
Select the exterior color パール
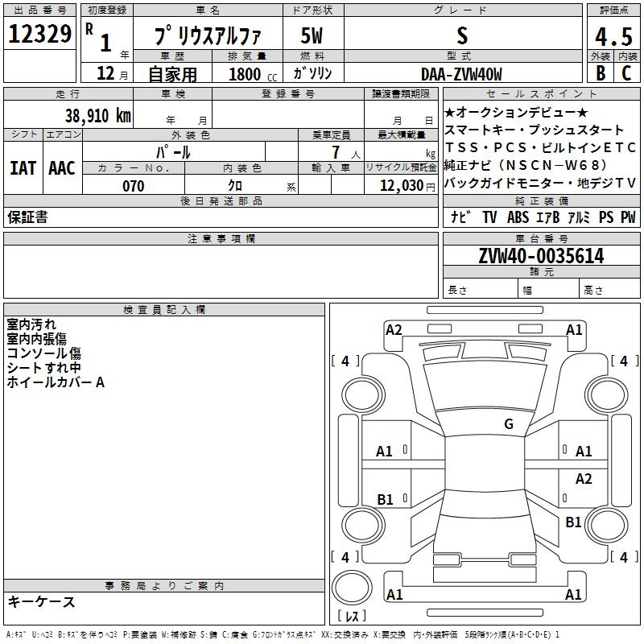(x=173, y=152)
